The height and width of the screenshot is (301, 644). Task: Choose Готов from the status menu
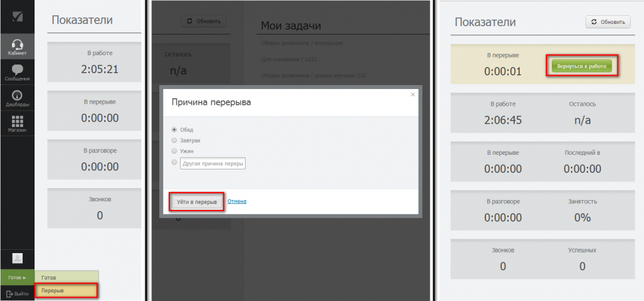point(66,277)
